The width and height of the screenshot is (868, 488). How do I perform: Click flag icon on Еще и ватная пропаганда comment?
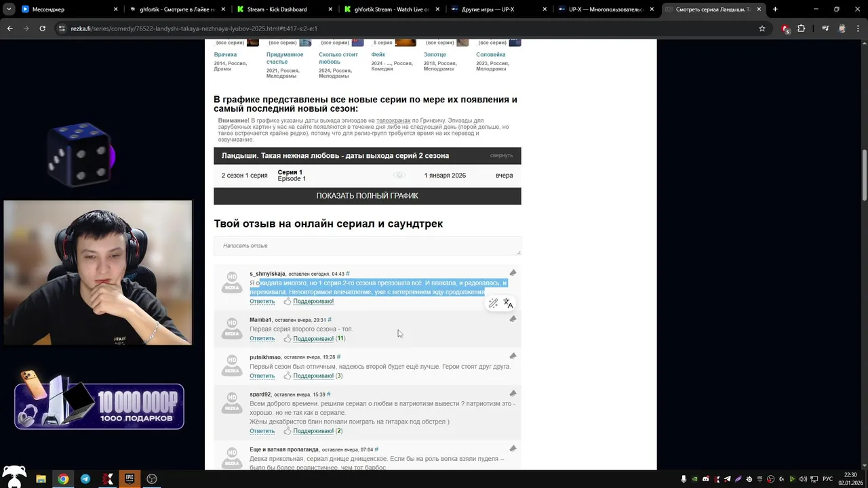point(513,449)
